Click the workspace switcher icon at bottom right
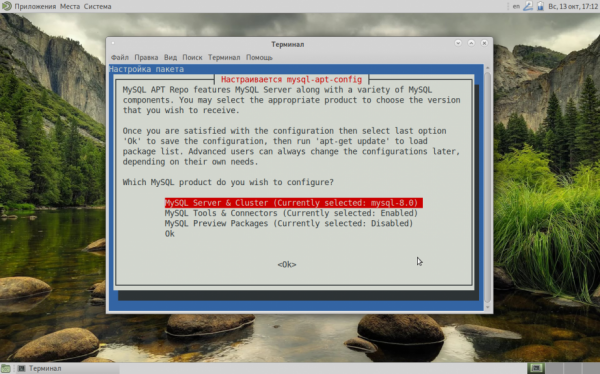Image resolution: width=600 pixels, height=374 pixels. 536,368
